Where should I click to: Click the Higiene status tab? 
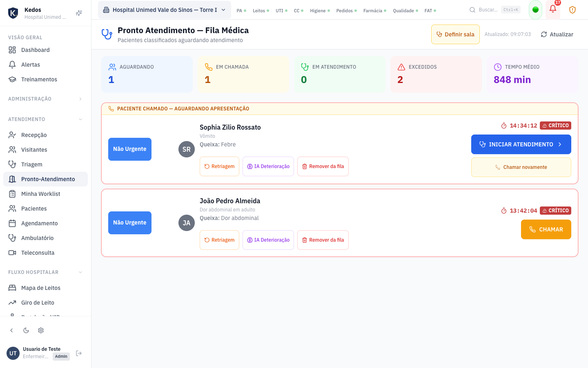click(320, 11)
